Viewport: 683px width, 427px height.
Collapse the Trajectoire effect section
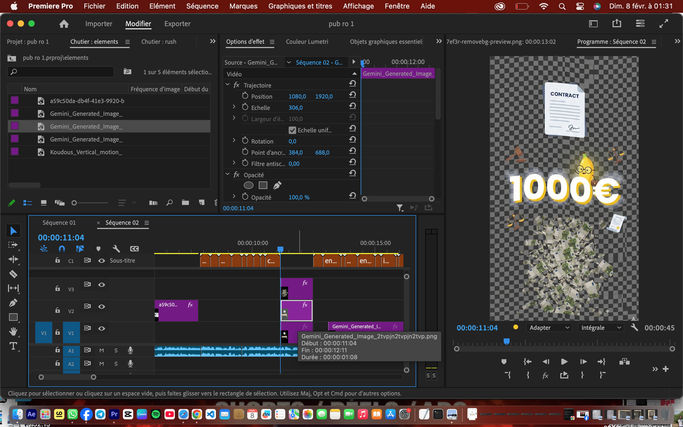(x=228, y=85)
